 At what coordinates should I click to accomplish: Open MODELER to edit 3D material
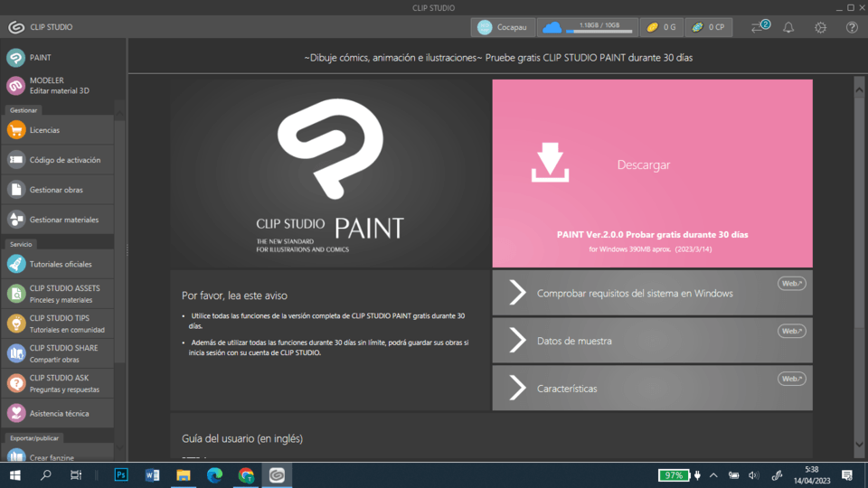[58, 85]
